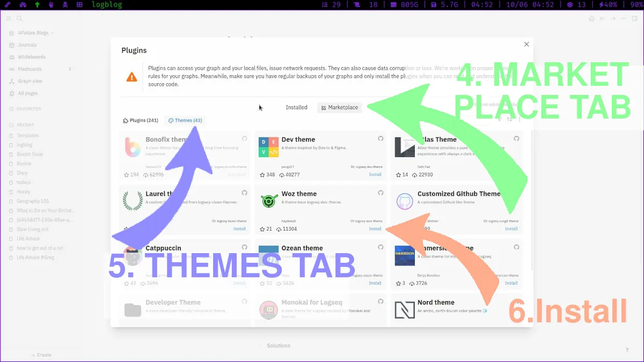Screen dimensions: 644x362
Task: Open GitHub icon on Ozean theme card
Action: [x=380, y=247]
